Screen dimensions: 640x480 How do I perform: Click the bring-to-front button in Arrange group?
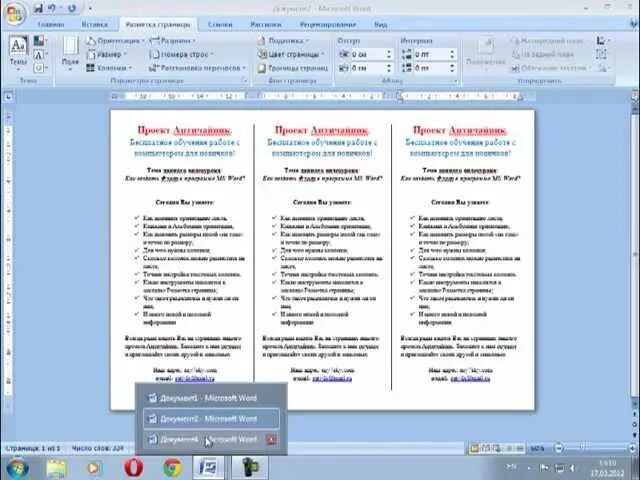point(547,41)
